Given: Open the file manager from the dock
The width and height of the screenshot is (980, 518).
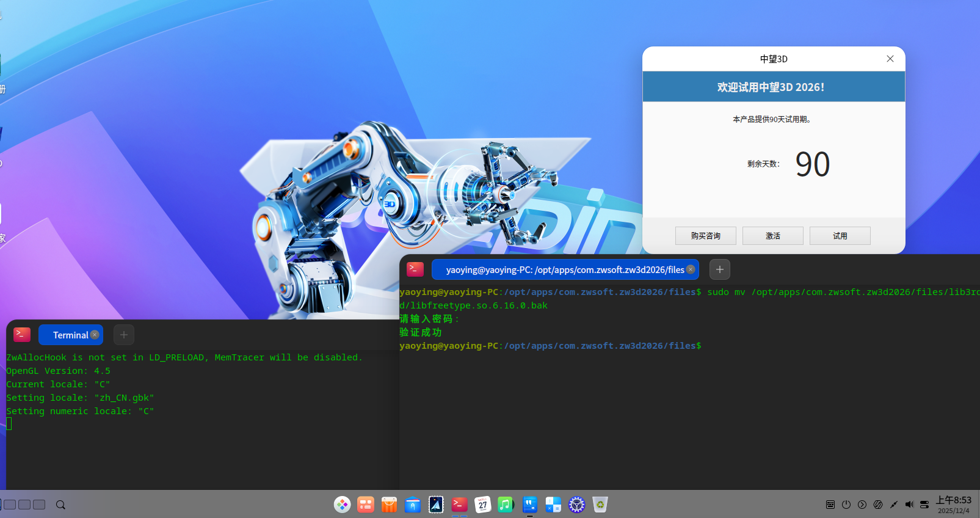Looking at the screenshot, I should click(413, 505).
